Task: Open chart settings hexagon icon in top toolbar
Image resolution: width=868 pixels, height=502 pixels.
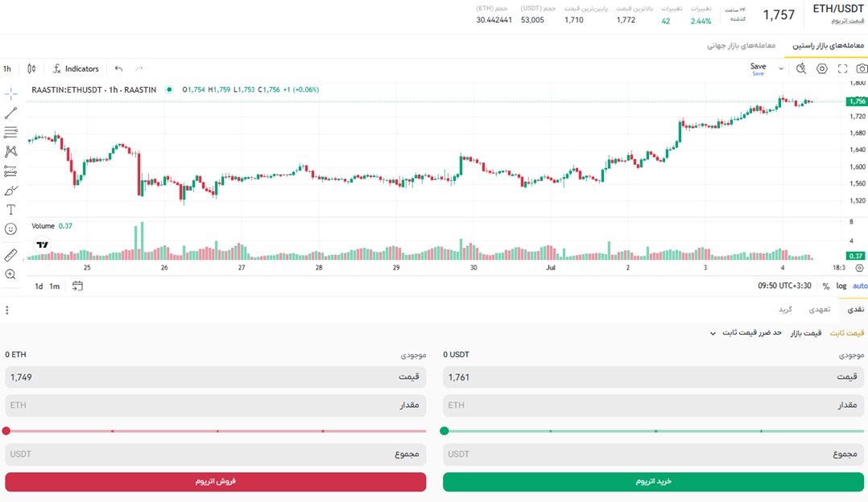Action: tap(822, 68)
